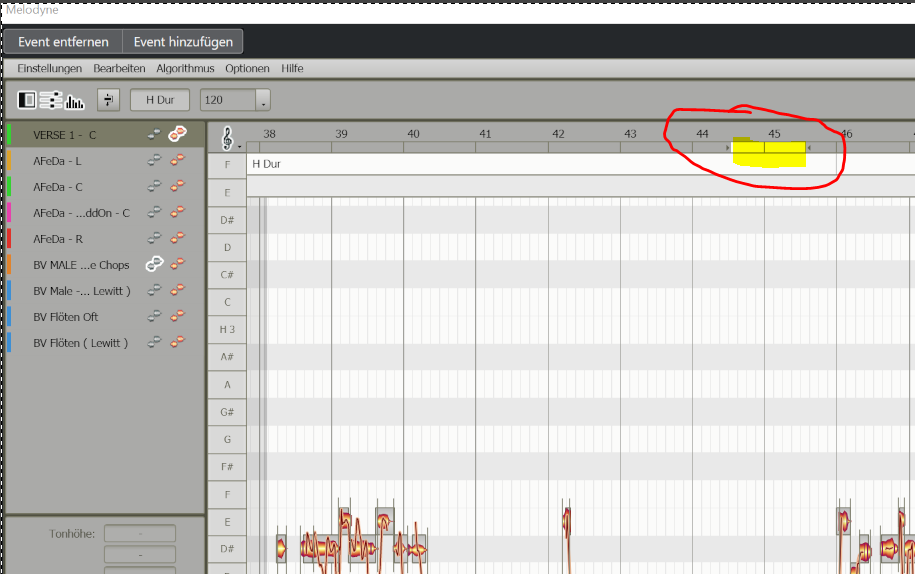Toggle the track list pane icon
Screen dimensions: 915x574
pos(27,100)
